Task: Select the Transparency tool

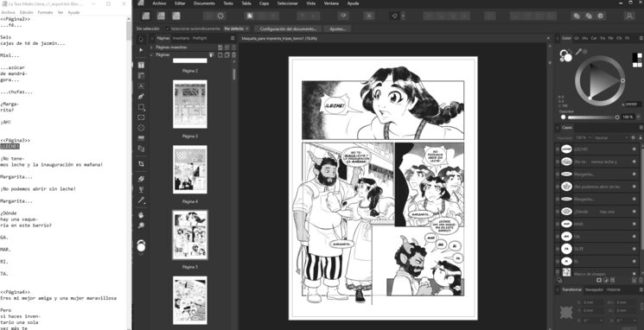Action: 141,189
